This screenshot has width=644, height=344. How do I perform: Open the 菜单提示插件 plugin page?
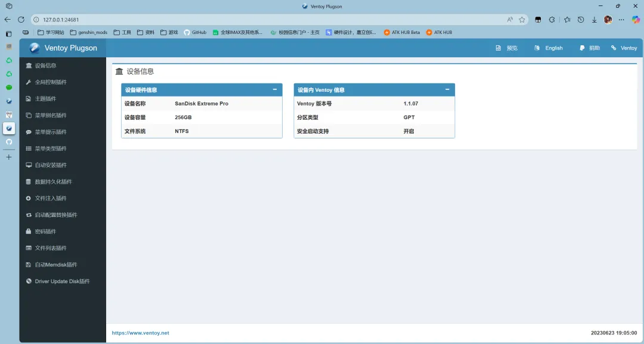tap(63, 132)
